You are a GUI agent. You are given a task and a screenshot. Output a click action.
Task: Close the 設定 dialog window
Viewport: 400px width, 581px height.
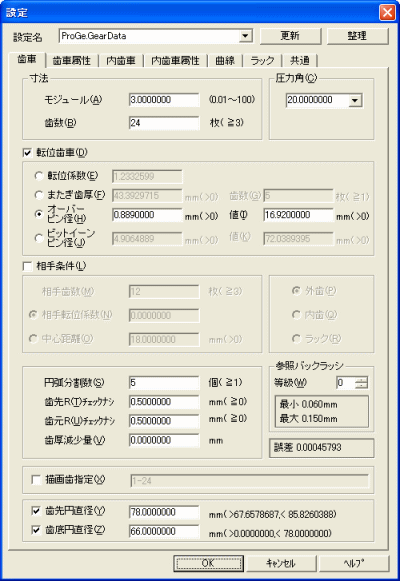[387, 13]
